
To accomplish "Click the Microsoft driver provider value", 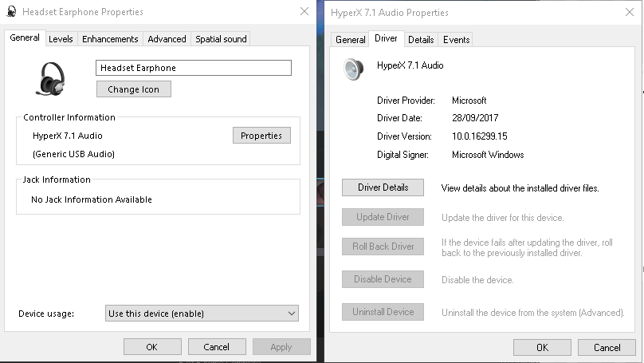I will (469, 101).
